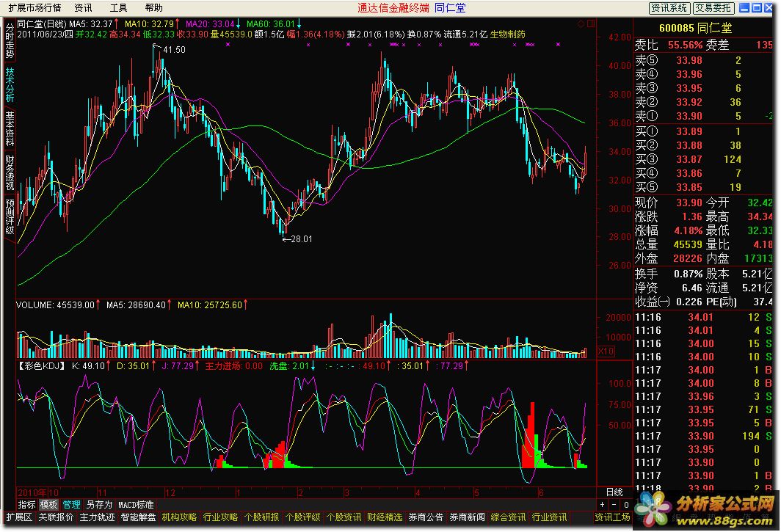This screenshot has height=532, width=781.
Task: Click the 卖① 33.90 order row
Action: 702,116
